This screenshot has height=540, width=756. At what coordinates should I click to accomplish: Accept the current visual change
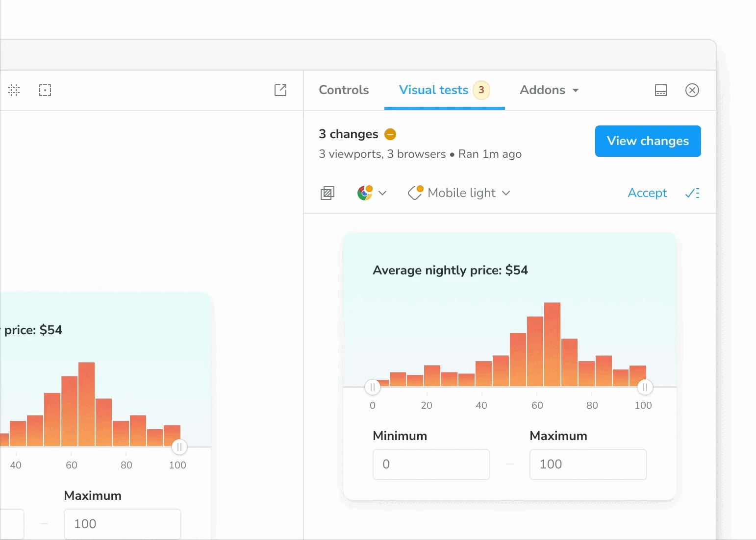click(x=647, y=193)
